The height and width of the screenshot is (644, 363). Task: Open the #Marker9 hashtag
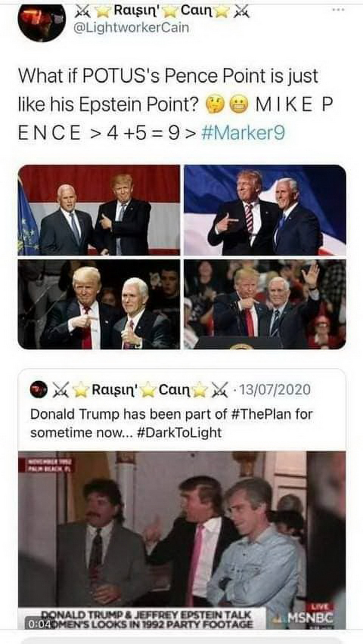click(244, 133)
